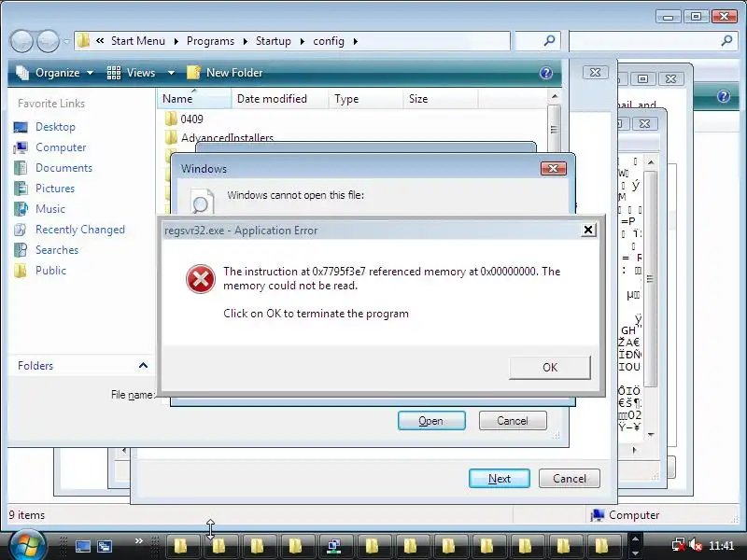Screen dimensions: 747x560
Task: Create a New Folder from toolbar
Action: pos(225,73)
